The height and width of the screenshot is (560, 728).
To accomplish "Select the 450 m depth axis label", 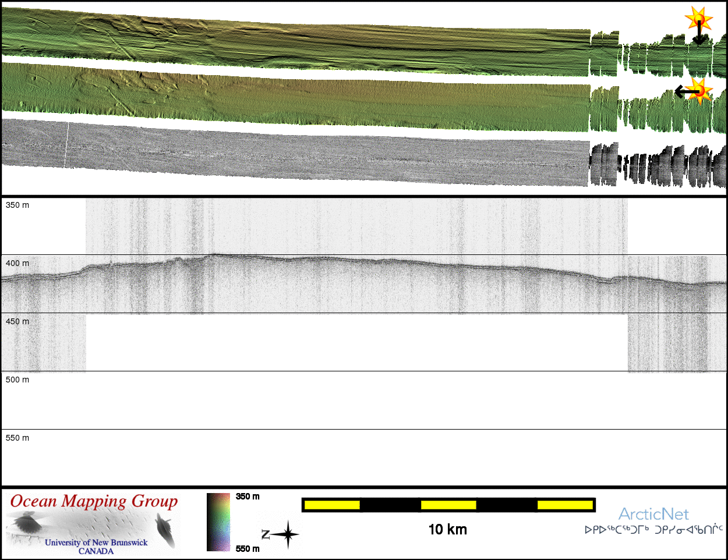I will [x=17, y=321].
